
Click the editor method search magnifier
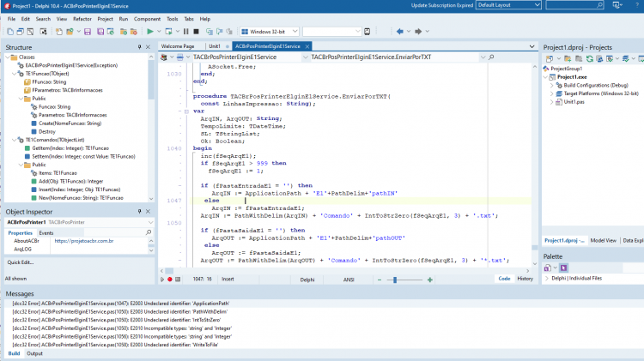click(491, 57)
